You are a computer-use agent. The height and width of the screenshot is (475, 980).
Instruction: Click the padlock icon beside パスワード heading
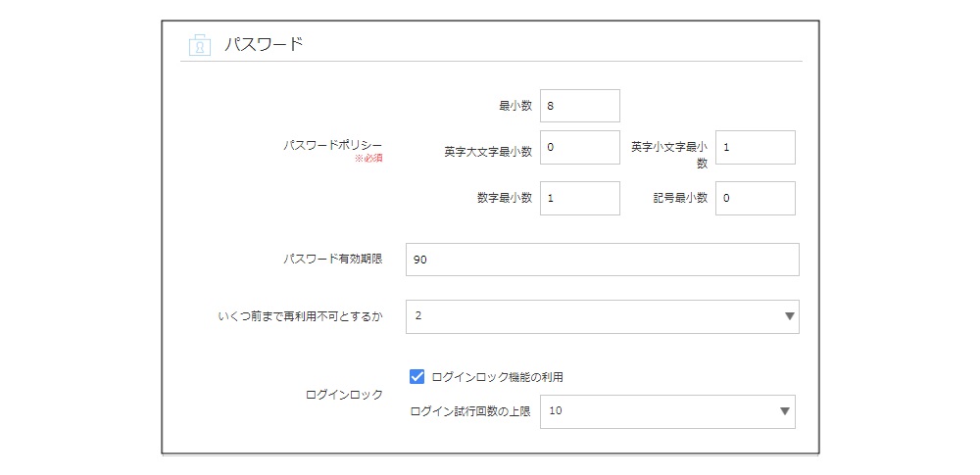click(199, 45)
